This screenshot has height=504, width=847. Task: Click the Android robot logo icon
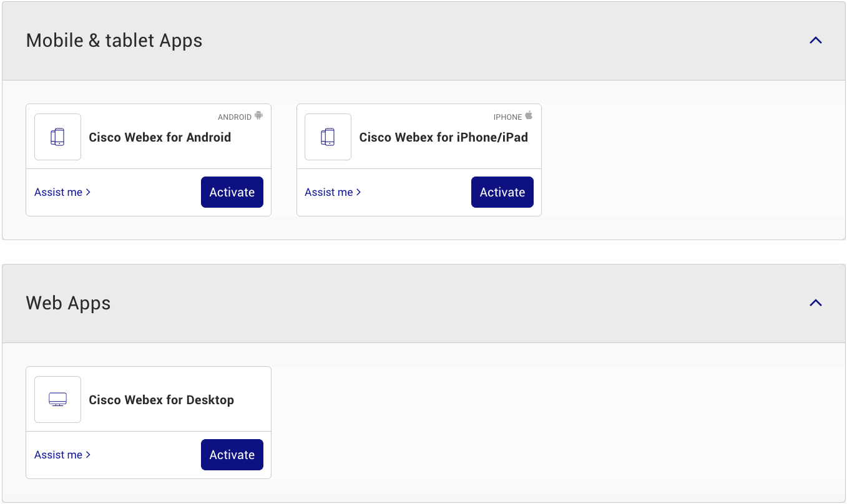click(258, 115)
